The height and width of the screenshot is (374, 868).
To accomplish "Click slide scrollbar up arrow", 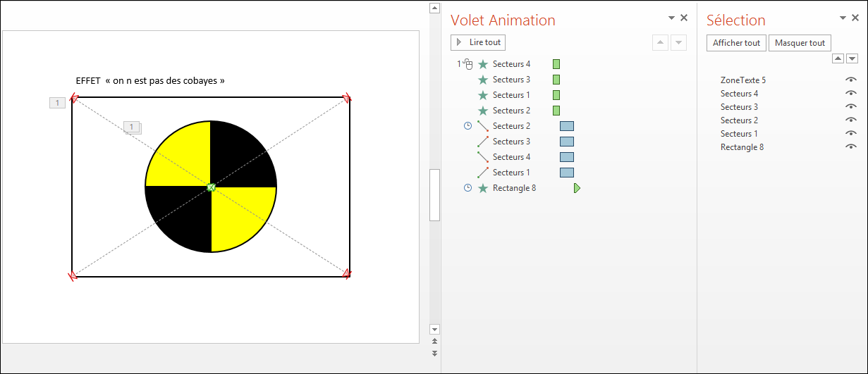I will click(434, 8).
